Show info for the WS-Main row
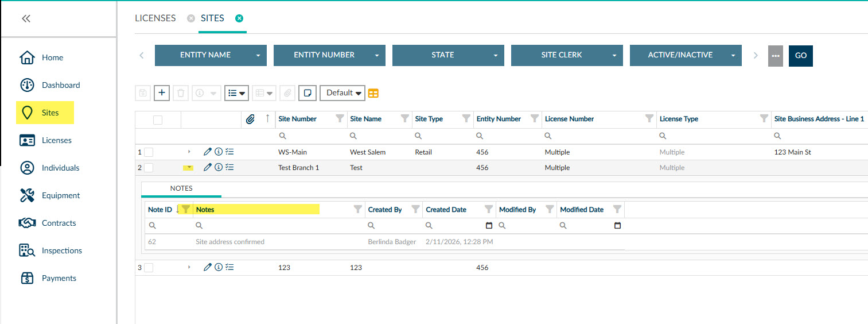The width and height of the screenshot is (868, 324). click(x=219, y=152)
